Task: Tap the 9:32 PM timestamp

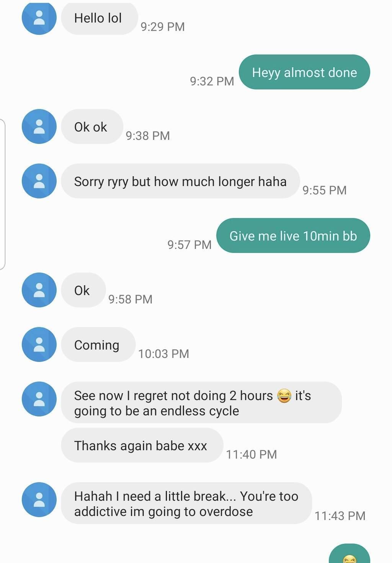Action: pyautogui.click(x=212, y=81)
